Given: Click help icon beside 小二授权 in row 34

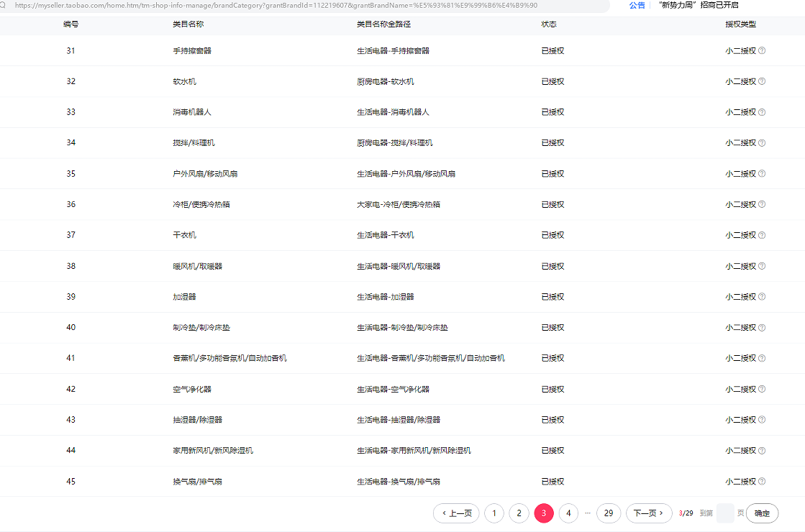Looking at the screenshot, I should coord(762,143).
